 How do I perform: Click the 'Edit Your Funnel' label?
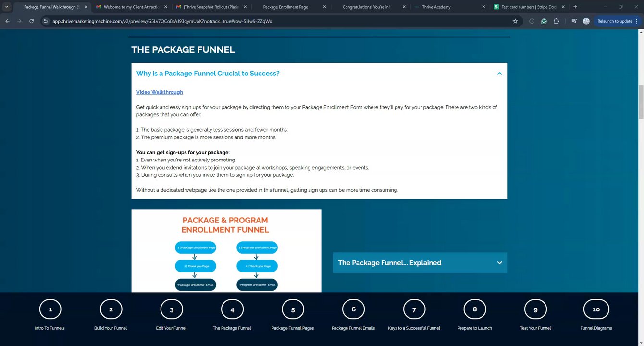pyautogui.click(x=171, y=328)
